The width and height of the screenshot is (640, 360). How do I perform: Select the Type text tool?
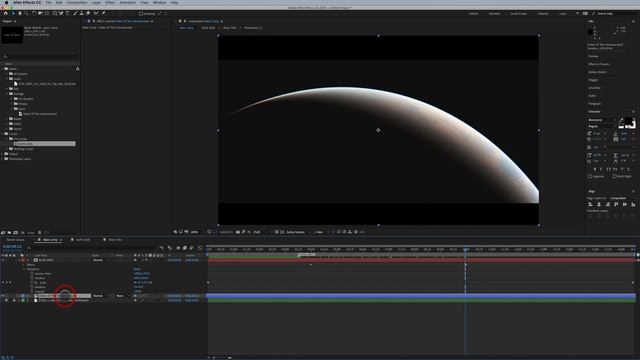(x=68, y=13)
